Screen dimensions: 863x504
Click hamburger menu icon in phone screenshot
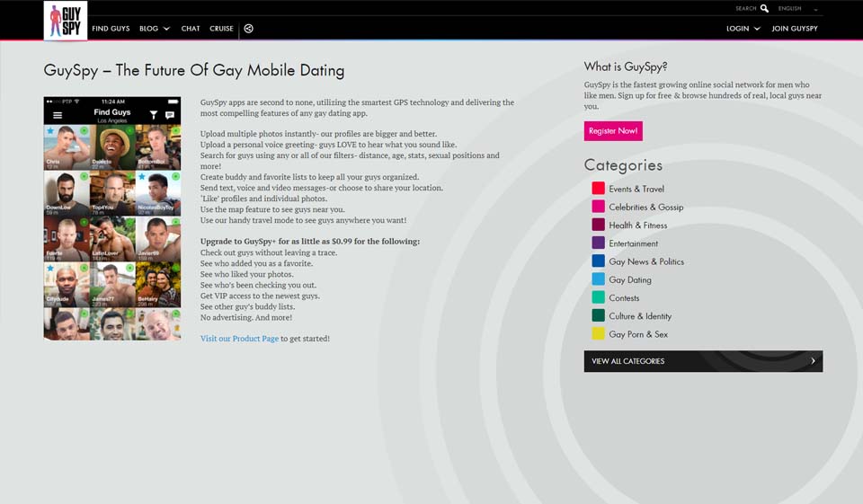[58, 116]
